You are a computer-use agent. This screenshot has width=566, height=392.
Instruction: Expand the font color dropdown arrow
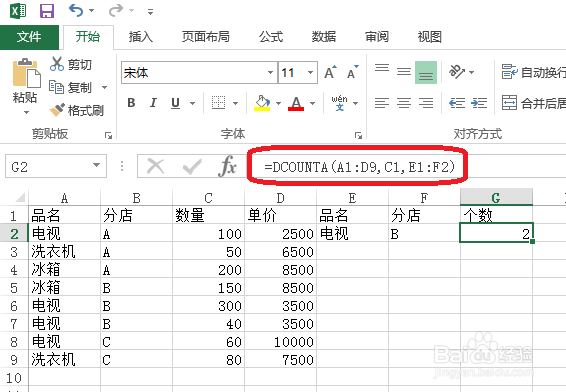313,104
